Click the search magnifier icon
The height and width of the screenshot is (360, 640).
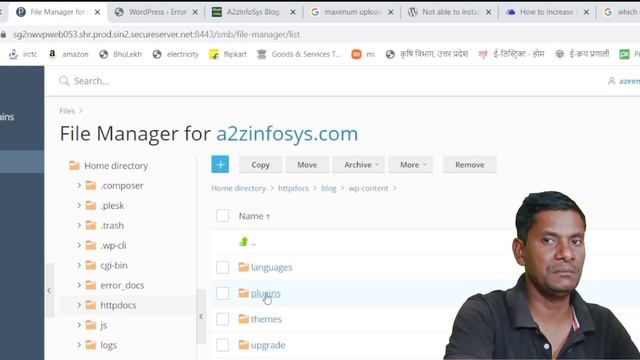click(x=64, y=81)
